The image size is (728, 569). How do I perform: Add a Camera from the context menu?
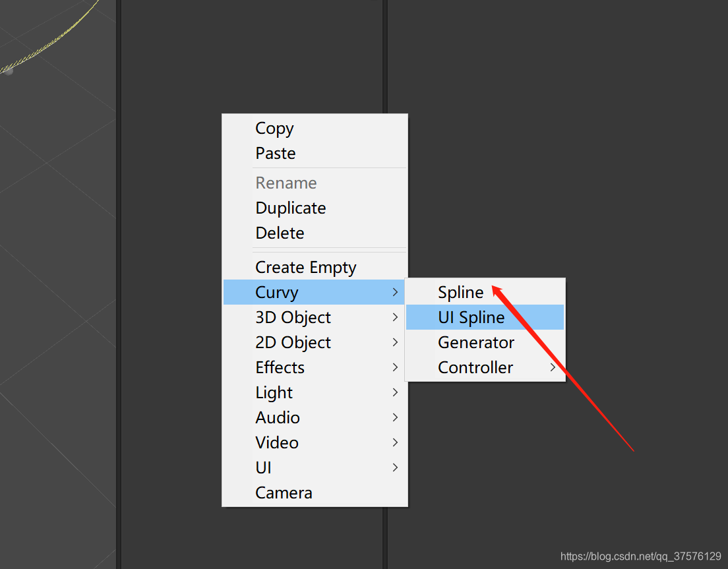[284, 493]
